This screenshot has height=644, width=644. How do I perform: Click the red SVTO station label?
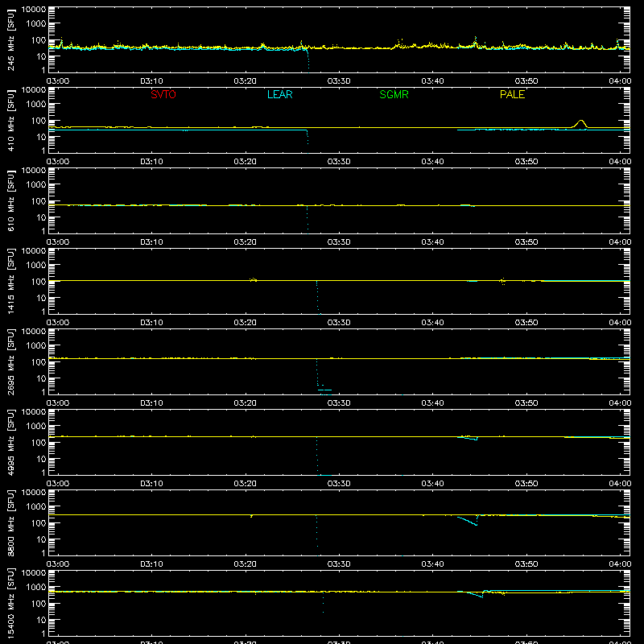[x=163, y=94]
